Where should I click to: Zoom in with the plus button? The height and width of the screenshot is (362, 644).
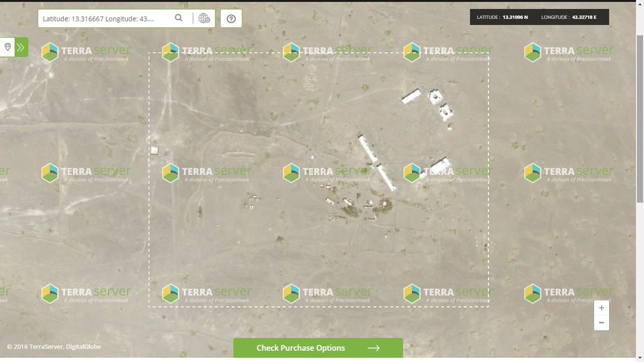tap(602, 308)
